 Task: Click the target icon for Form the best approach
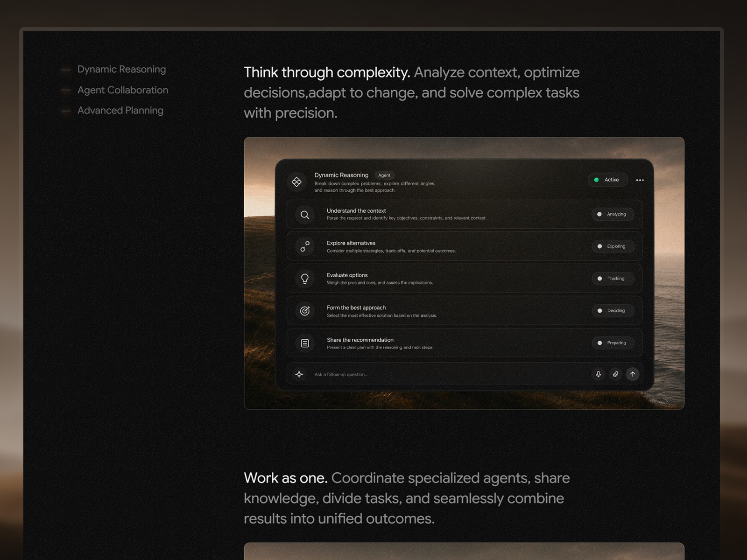[x=305, y=311]
